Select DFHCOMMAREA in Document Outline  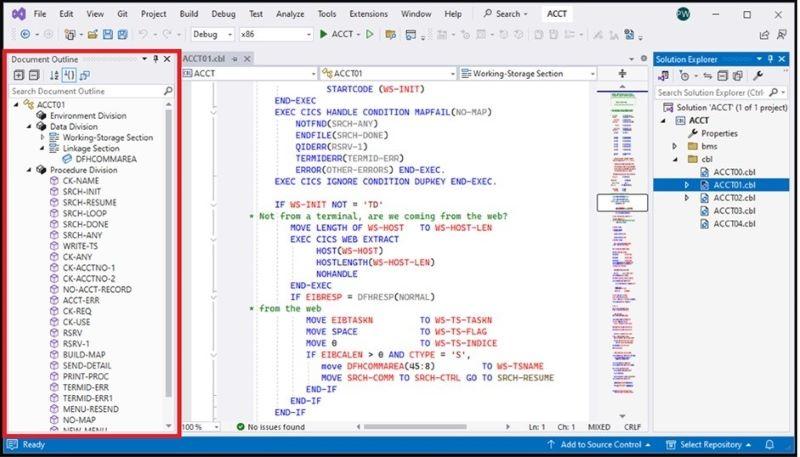(x=106, y=159)
